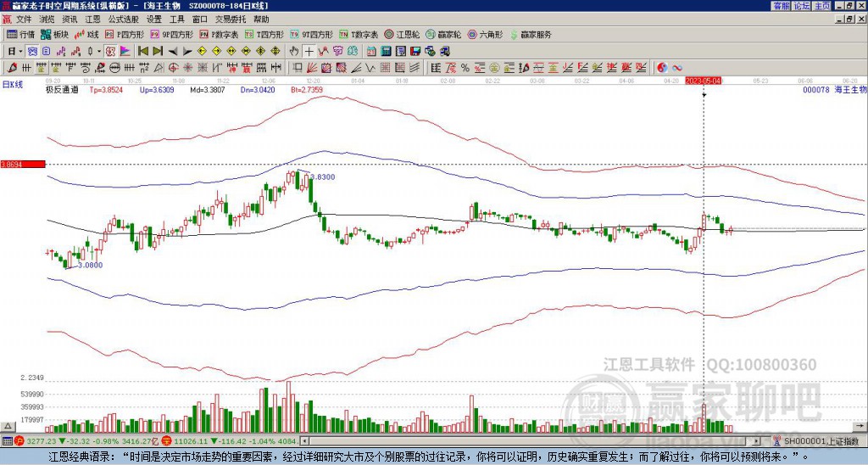Click the Md=3.3807 value

[208, 90]
